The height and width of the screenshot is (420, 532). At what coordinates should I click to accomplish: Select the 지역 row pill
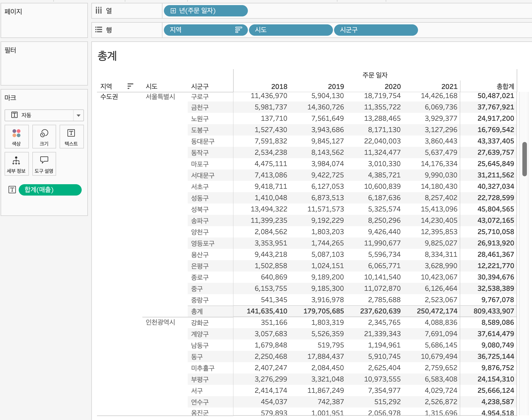[x=206, y=30]
